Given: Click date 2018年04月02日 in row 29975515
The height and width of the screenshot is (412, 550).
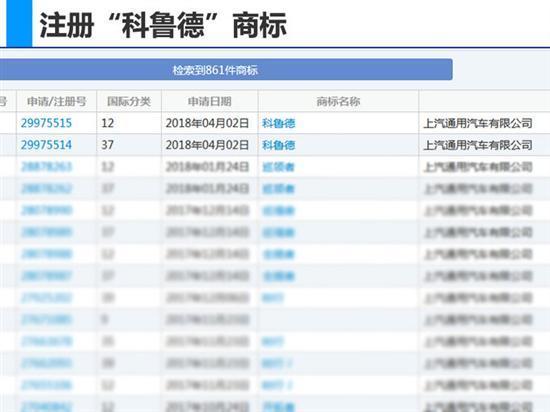Looking at the screenshot, I should pos(207,123).
